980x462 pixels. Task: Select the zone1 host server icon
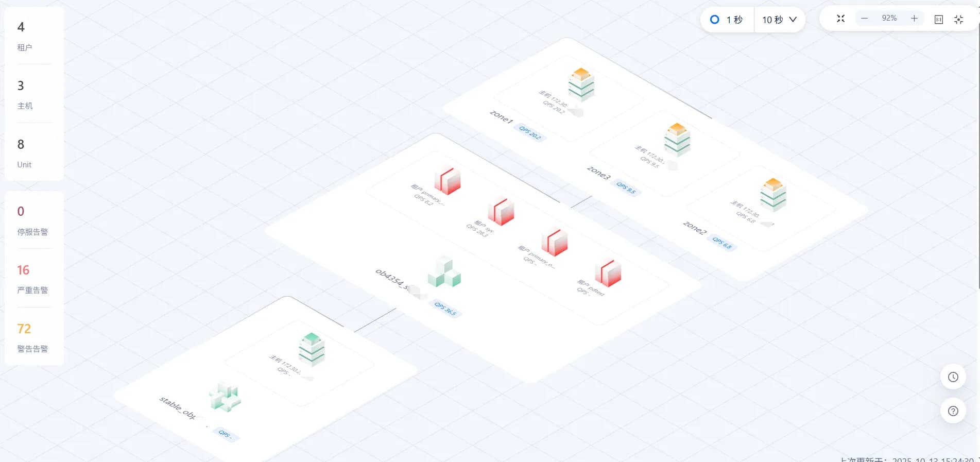(x=581, y=84)
